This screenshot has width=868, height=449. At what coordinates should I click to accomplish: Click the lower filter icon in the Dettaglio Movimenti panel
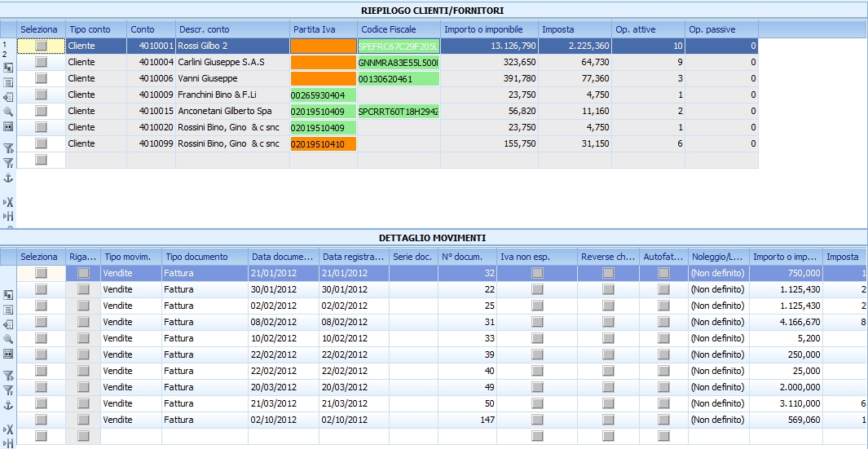(8, 390)
